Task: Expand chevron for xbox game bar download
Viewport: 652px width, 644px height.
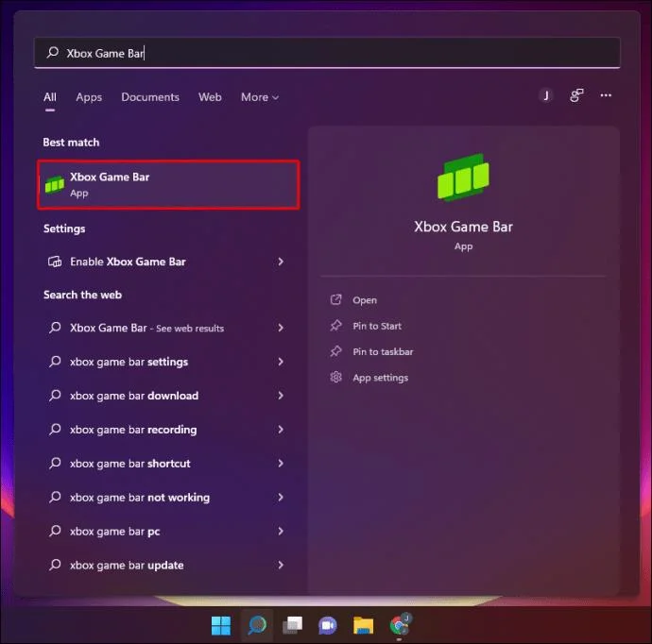Action: click(x=281, y=396)
